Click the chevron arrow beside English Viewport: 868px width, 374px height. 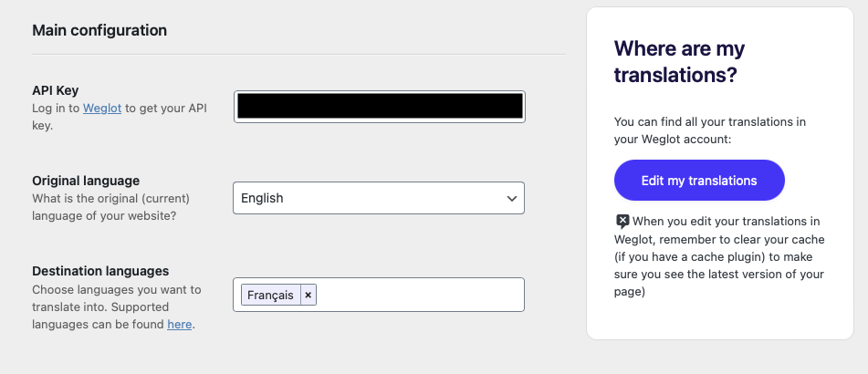click(511, 198)
